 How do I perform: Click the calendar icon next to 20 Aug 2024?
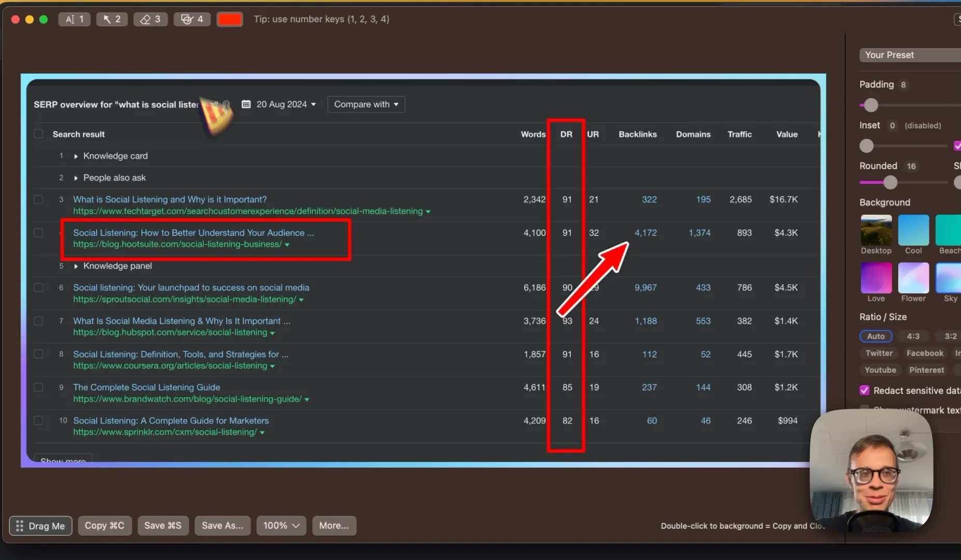[246, 104]
